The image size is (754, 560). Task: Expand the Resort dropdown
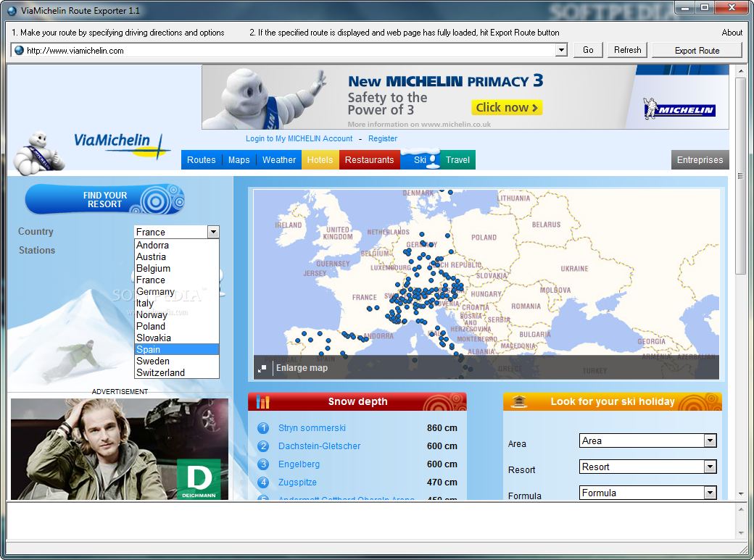pos(710,467)
